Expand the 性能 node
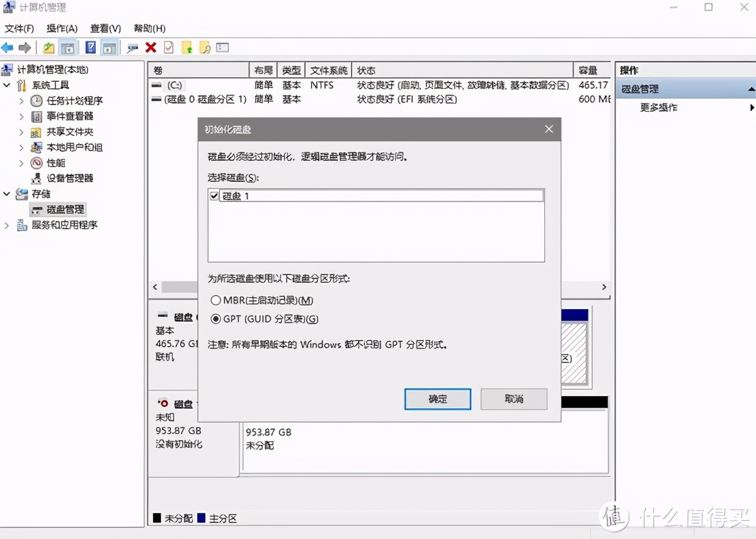Image resolution: width=756 pixels, height=539 pixels. pos(21,162)
